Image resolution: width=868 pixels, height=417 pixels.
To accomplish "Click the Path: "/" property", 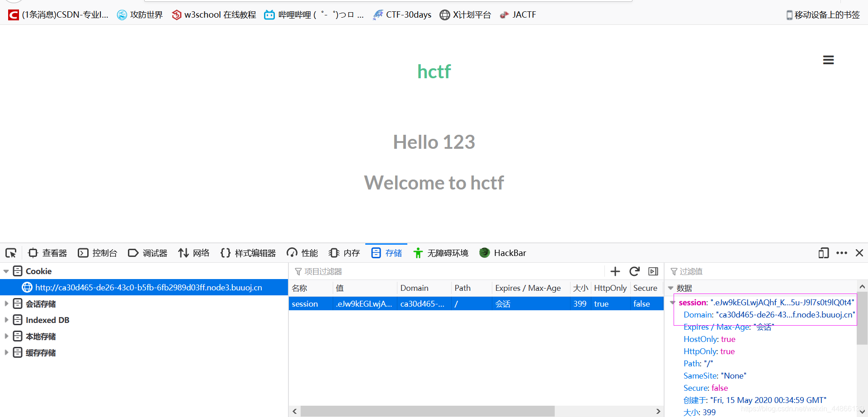I will click(x=698, y=364).
